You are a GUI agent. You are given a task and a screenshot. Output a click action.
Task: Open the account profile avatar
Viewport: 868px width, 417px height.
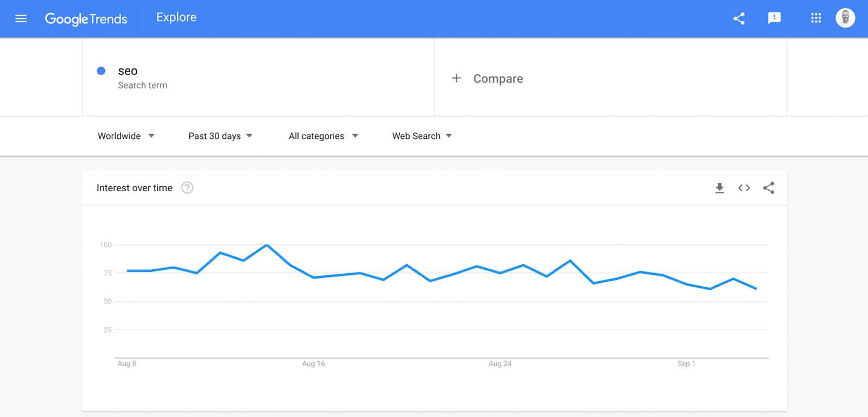845,18
